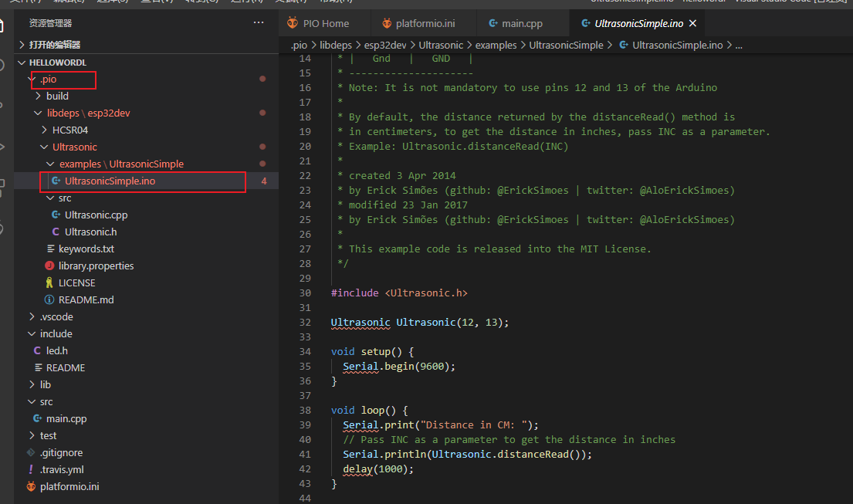Screen dimensions: 853x504
Task: Click the C++ icon beside Ultrasonic.cpp
Action: tap(56, 215)
